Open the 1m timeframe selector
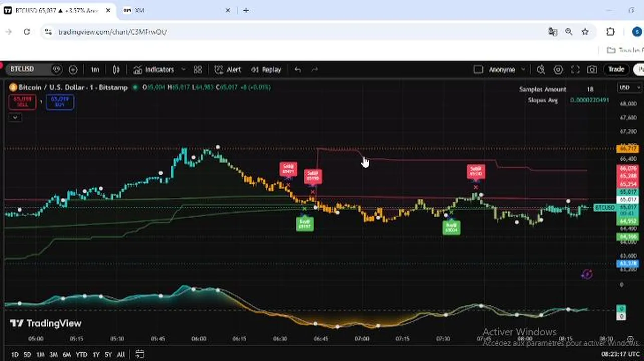Image resolution: width=644 pixels, height=361 pixels. point(95,70)
